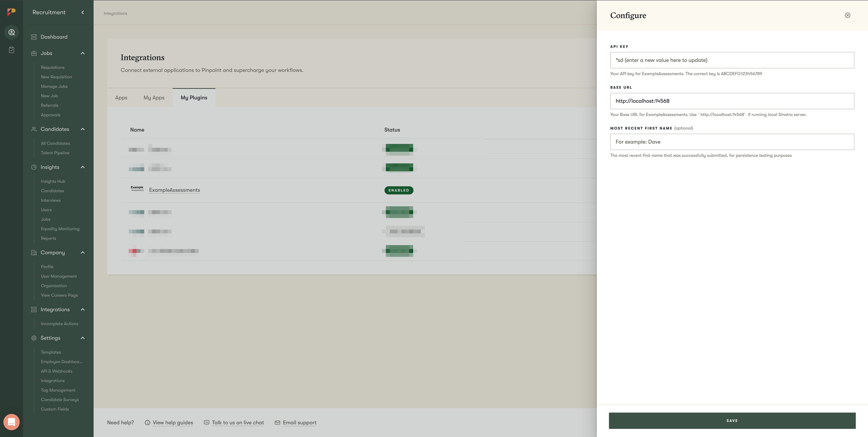The image size is (868, 437).
Task: Open API & Webhooks in Settings menu
Action: coord(57,371)
